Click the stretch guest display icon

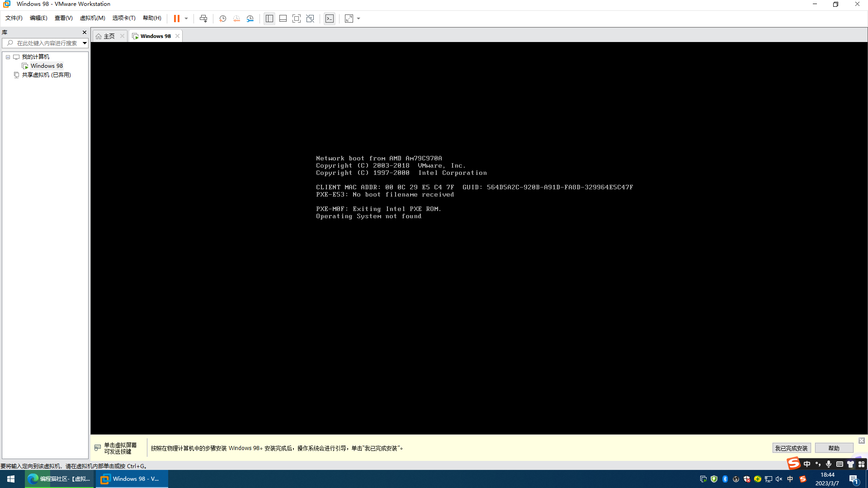point(349,19)
